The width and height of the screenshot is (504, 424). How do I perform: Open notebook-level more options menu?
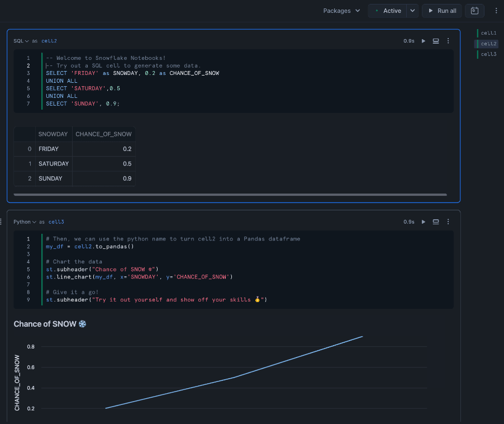tap(496, 11)
